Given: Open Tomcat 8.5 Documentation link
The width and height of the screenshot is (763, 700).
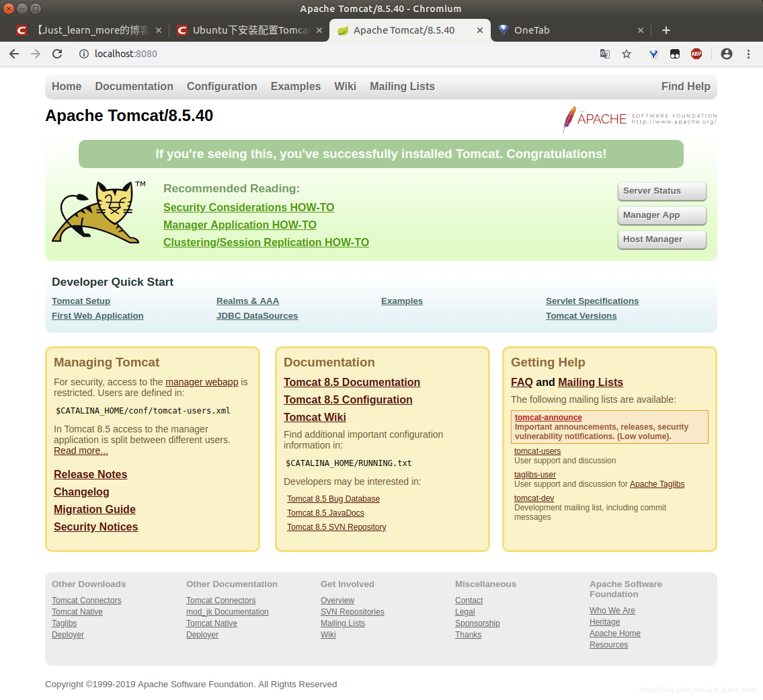Looking at the screenshot, I should [352, 382].
